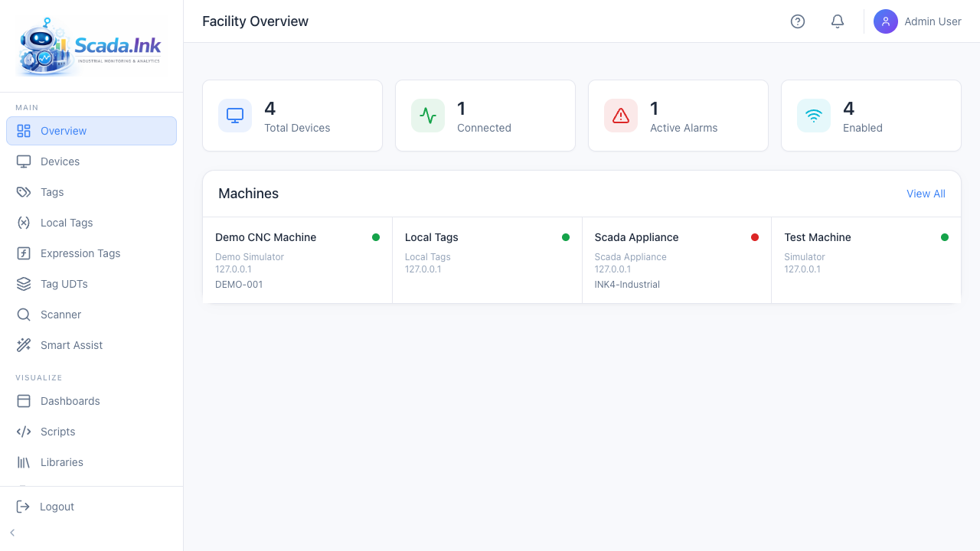
Task: Collapse the sidebar with the chevron arrow
Action: 12,533
